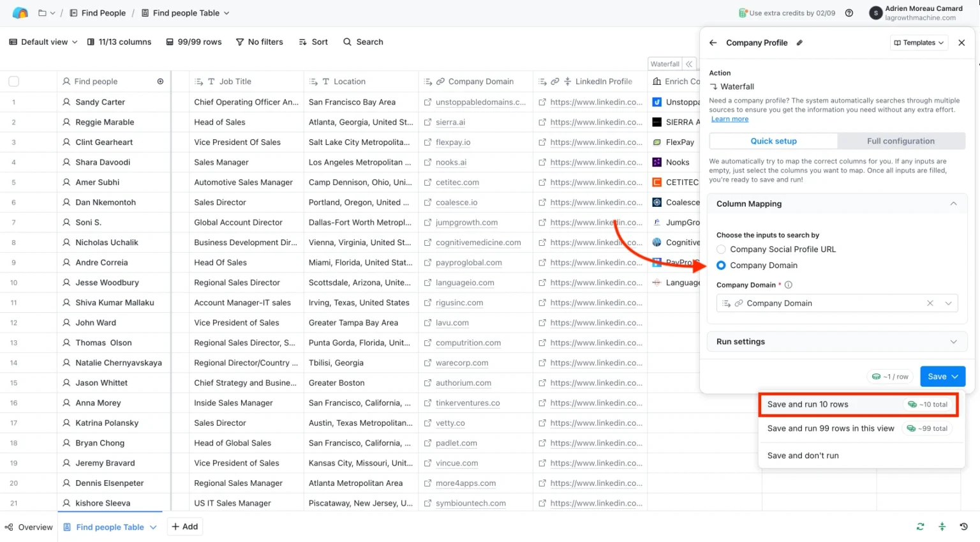980x542 pixels.
Task: Click the back arrow in Company Profile panel
Action: pyautogui.click(x=713, y=43)
